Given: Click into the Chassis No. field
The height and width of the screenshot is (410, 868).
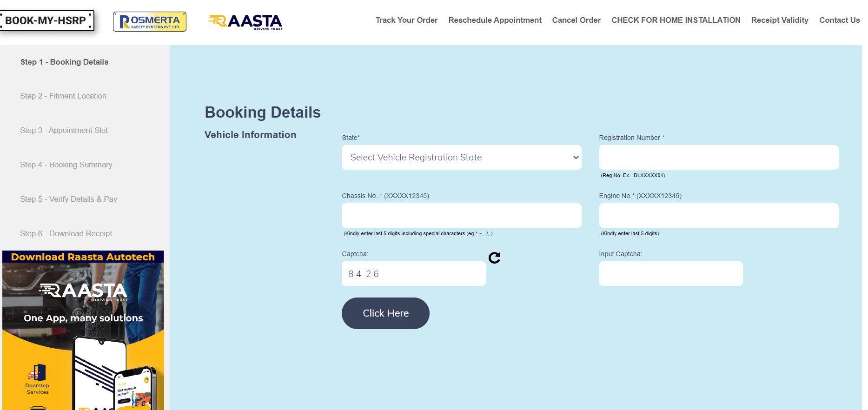Looking at the screenshot, I should pos(461,216).
